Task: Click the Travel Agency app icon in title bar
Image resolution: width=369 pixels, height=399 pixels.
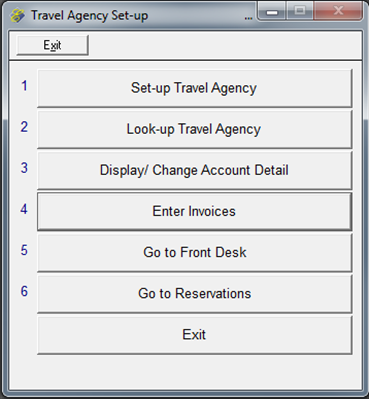Action: (x=17, y=15)
